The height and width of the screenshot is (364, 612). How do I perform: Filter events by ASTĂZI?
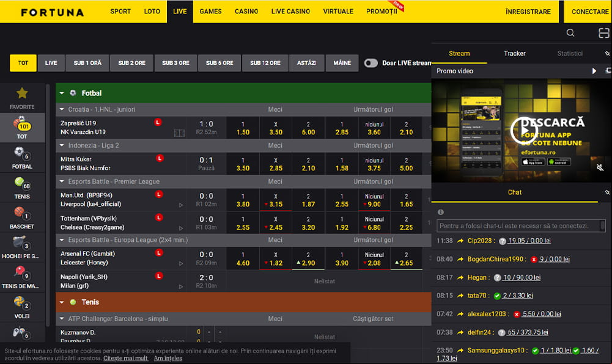pyautogui.click(x=306, y=63)
